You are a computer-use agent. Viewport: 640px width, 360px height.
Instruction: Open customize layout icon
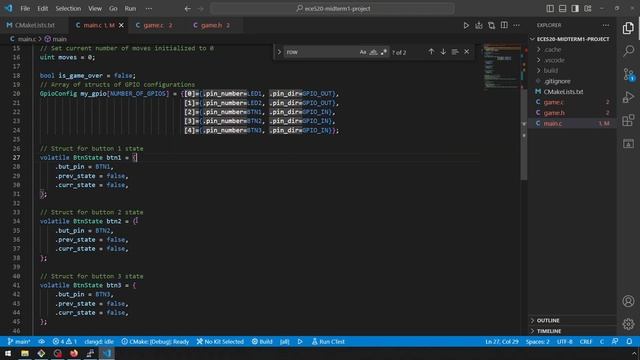pyautogui.click(x=588, y=9)
